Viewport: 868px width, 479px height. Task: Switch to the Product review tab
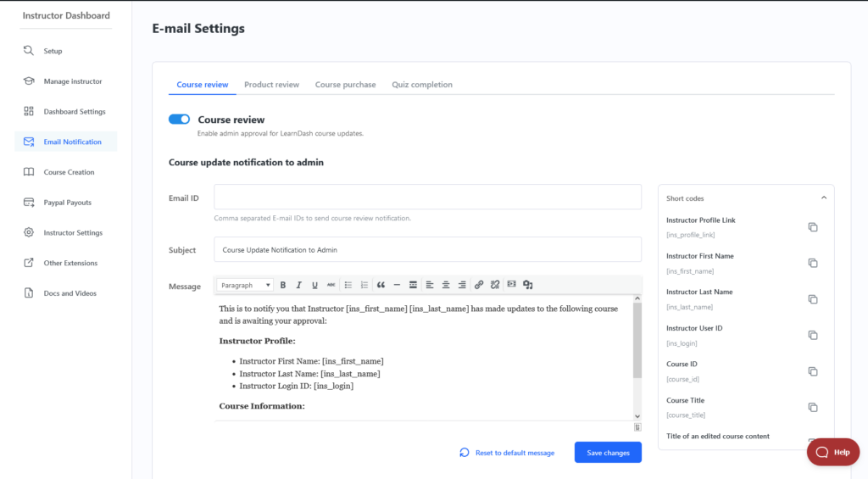271,85
